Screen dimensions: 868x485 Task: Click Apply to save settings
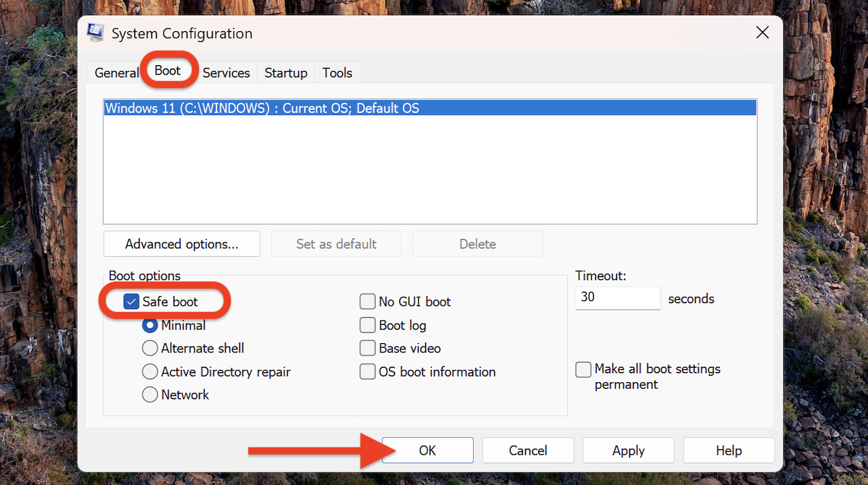tap(629, 450)
